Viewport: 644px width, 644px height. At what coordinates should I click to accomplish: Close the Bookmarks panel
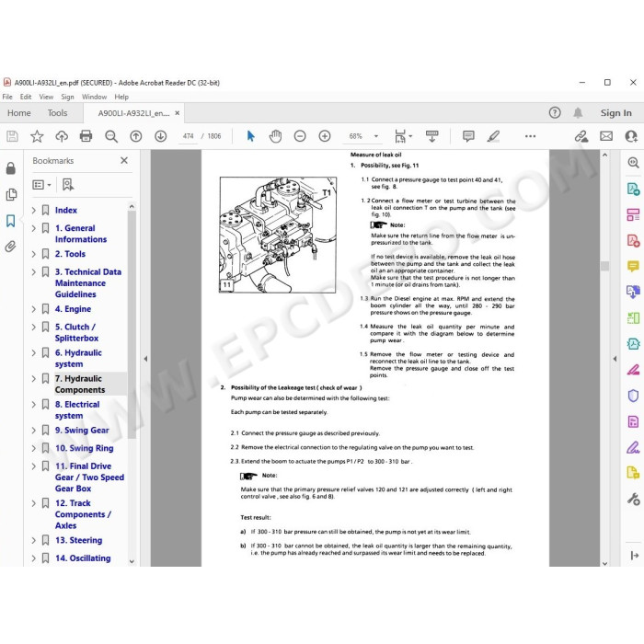click(x=124, y=161)
